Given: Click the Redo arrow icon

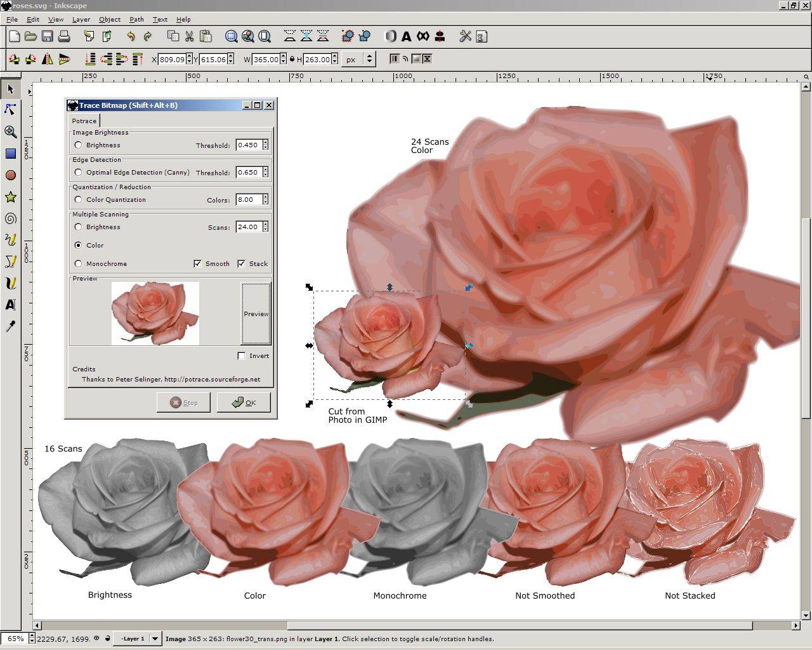Looking at the screenshot, I should click(147, 36).
